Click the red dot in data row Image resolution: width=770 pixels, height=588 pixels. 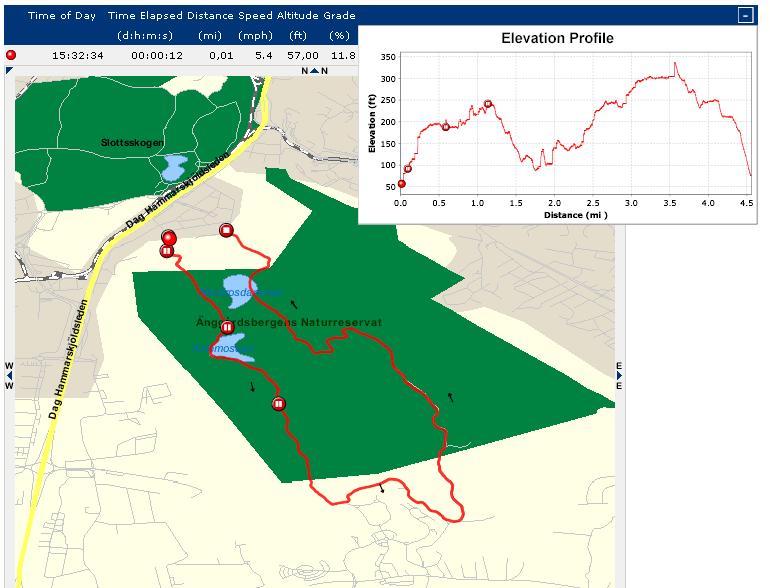(x=11, y=55)
